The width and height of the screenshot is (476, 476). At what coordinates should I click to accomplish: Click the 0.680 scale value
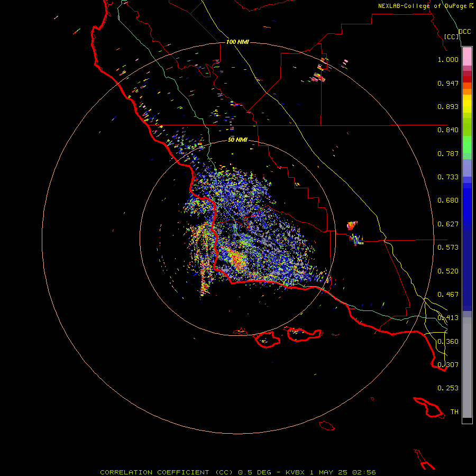point(448,200)
